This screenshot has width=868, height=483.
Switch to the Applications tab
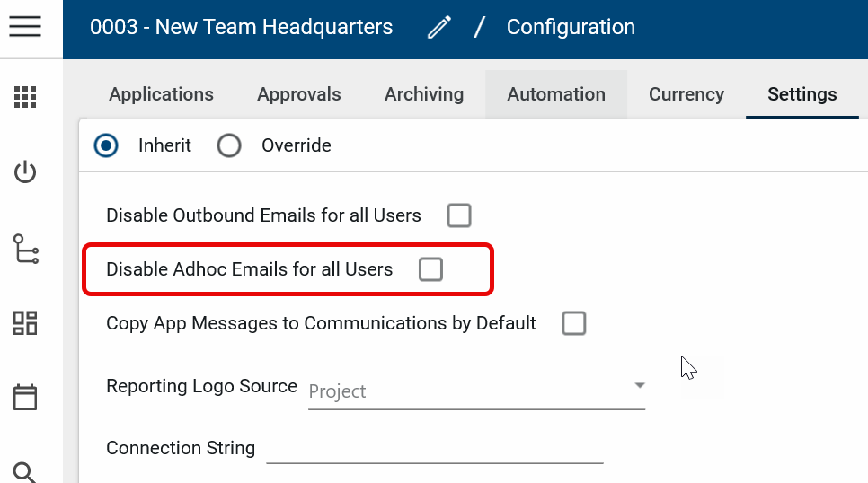[162, 94]
